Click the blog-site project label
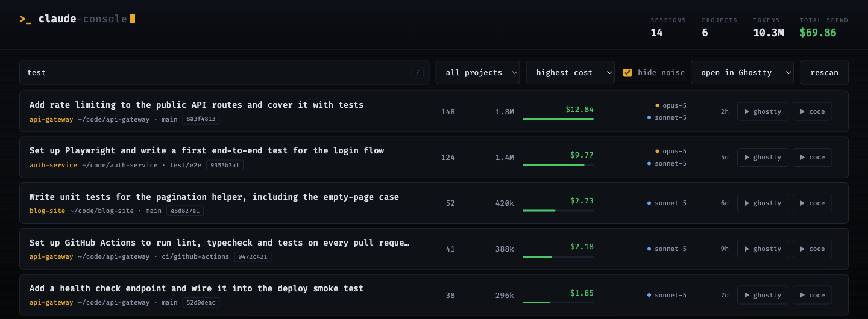 pyautogui.click(x=47, y=211)
